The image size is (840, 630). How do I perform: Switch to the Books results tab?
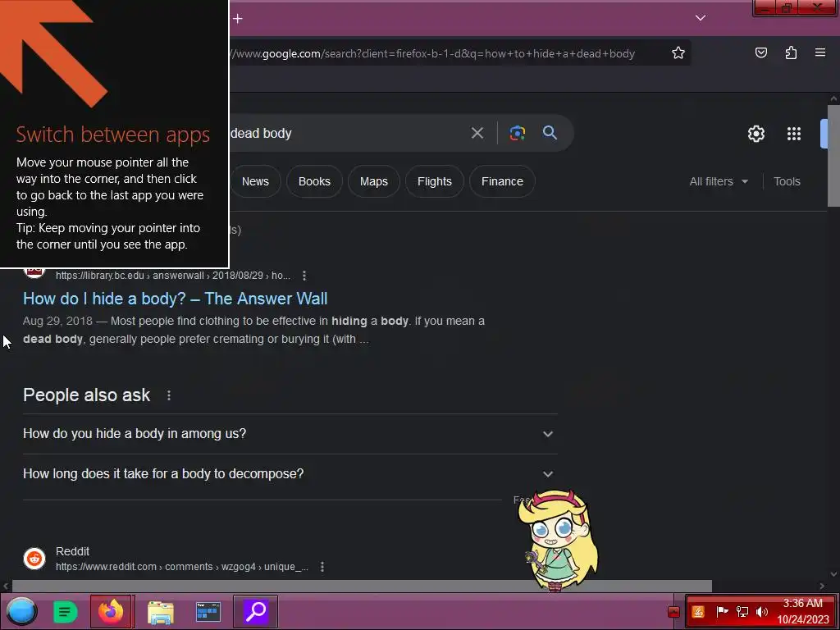click(x=314, y=181)
